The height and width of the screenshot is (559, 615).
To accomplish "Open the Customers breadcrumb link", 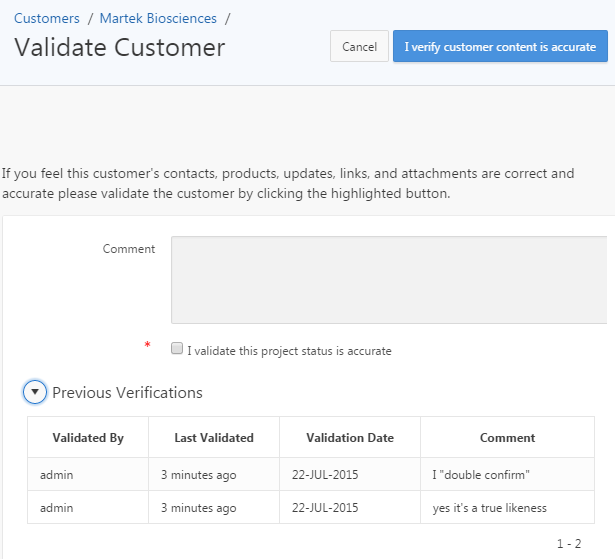I will pyautogui.click(x=47, y=18).
